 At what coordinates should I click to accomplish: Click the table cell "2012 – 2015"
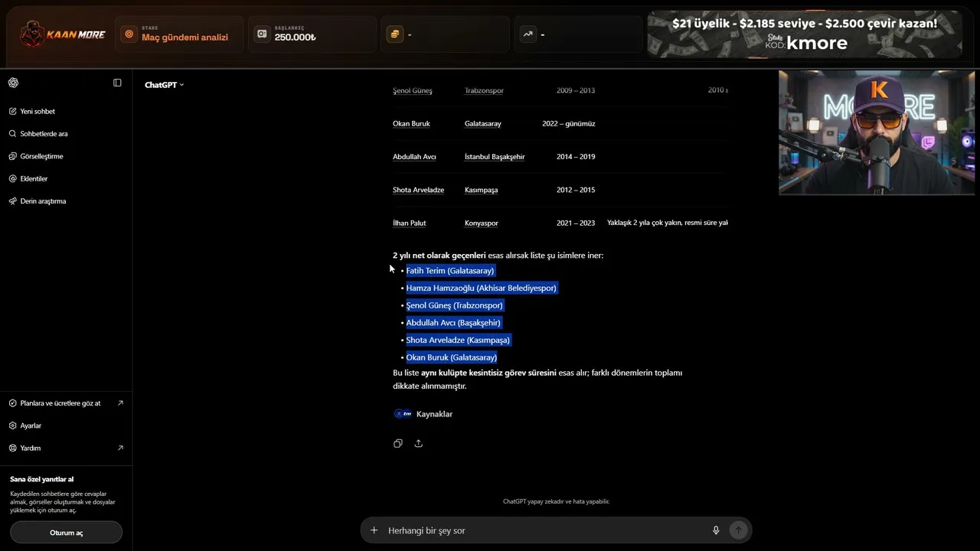pos(576,190)
